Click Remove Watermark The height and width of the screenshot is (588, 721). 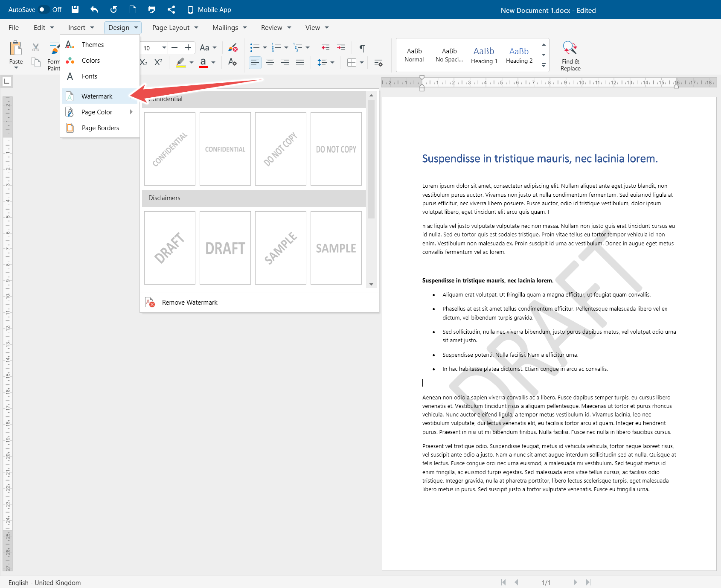189,303
